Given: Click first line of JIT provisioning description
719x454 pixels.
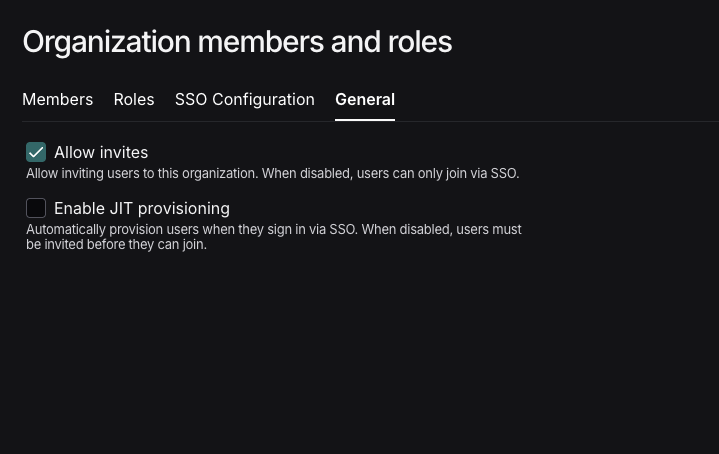Looking at the screenshot, I should pyautogui.click(x=273, y=230).
